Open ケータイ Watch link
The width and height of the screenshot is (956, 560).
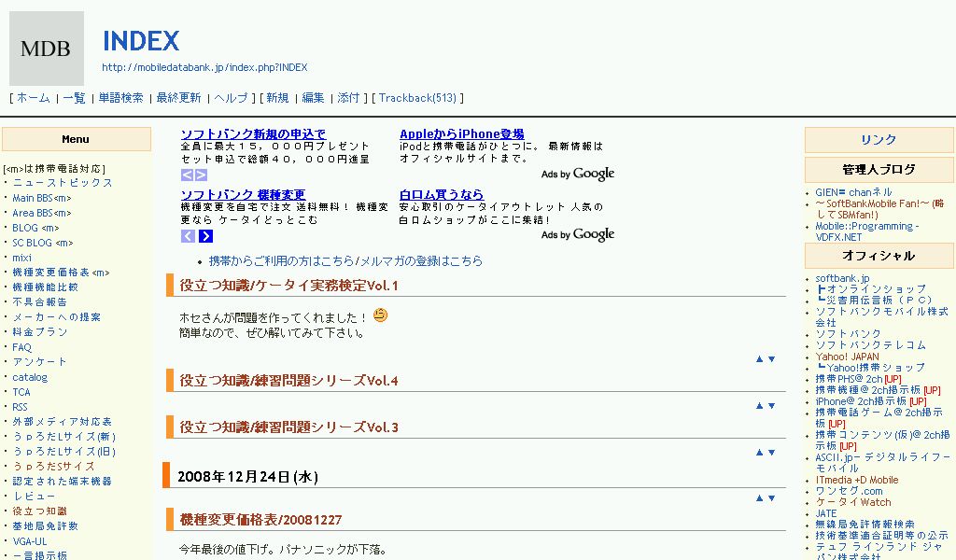[853, 502]
